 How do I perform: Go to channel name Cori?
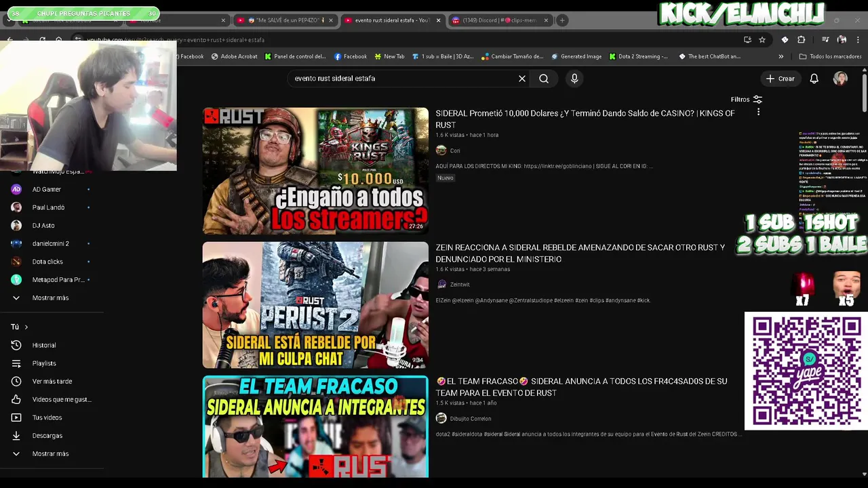pyautogui.click(x=455, y=150)
